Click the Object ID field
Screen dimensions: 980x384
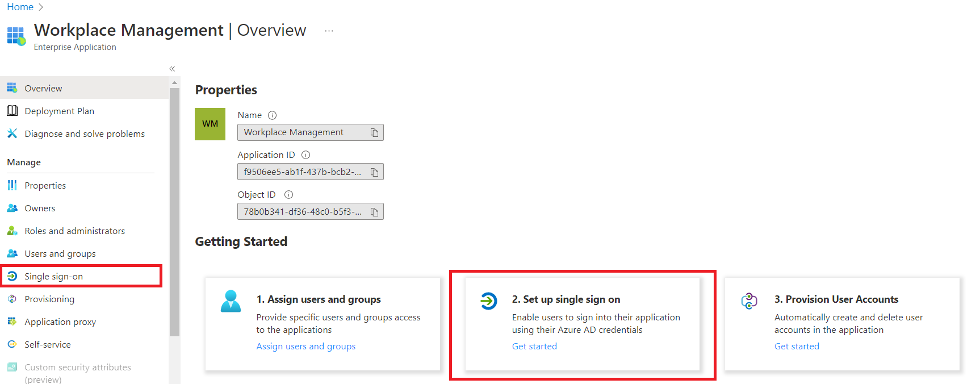[x=311, y=212]
